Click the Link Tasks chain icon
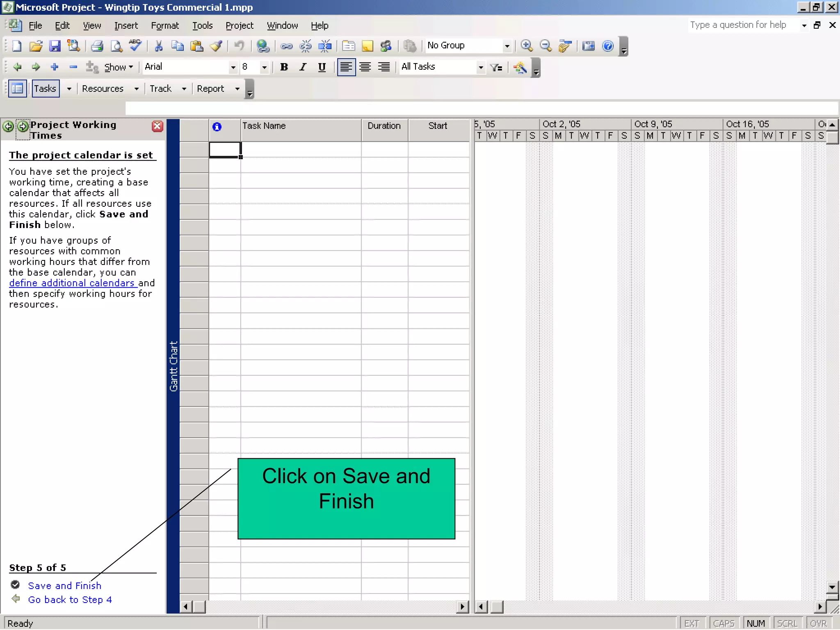The image size is (840, 630). coord(286,46)
